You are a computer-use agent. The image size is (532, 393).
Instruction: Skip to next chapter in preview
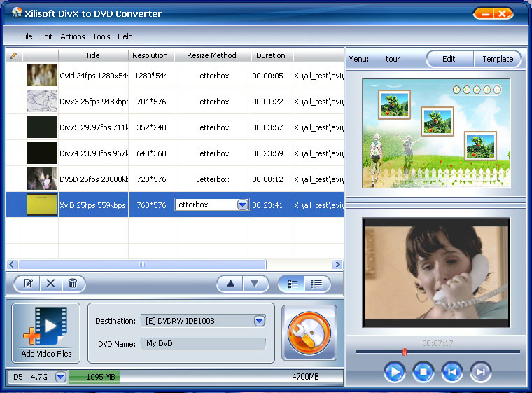(x=480, y=372)
